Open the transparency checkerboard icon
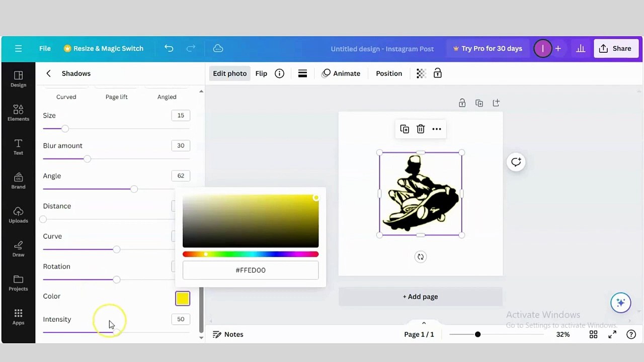644x362 pixels. coord(421,73)
